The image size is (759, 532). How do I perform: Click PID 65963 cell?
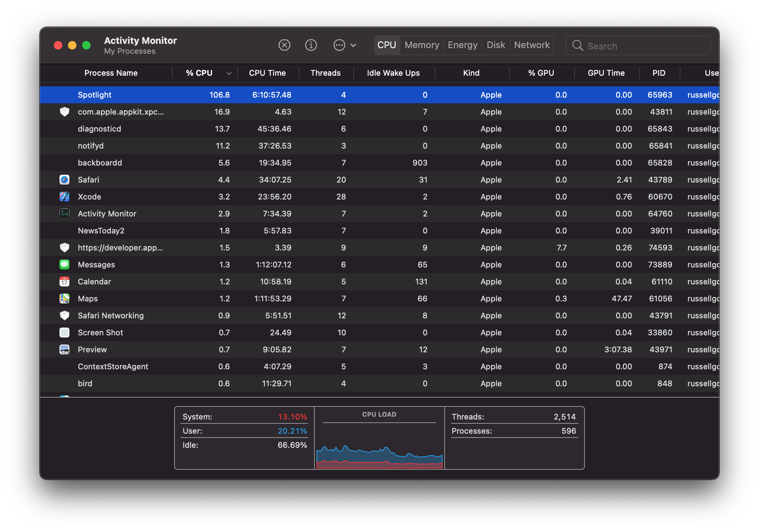(x=660, y=95)
